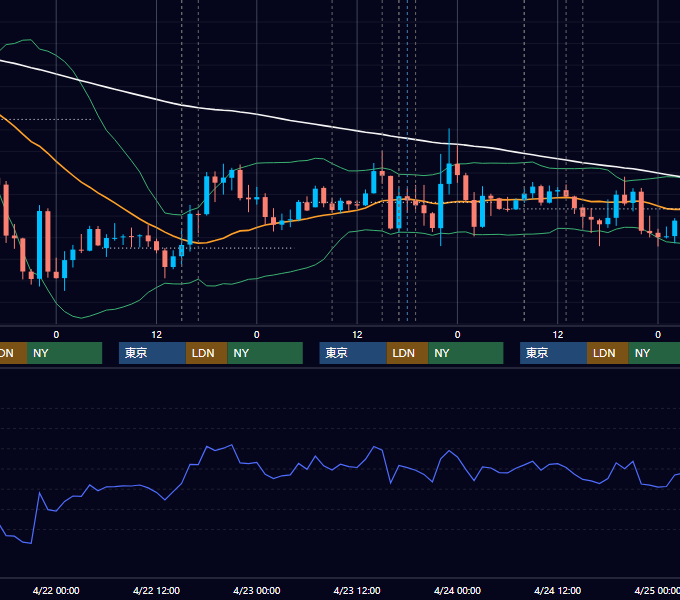
Task: Select the 4/23 00:00 time axis label
Action: [x=257, y=590]
